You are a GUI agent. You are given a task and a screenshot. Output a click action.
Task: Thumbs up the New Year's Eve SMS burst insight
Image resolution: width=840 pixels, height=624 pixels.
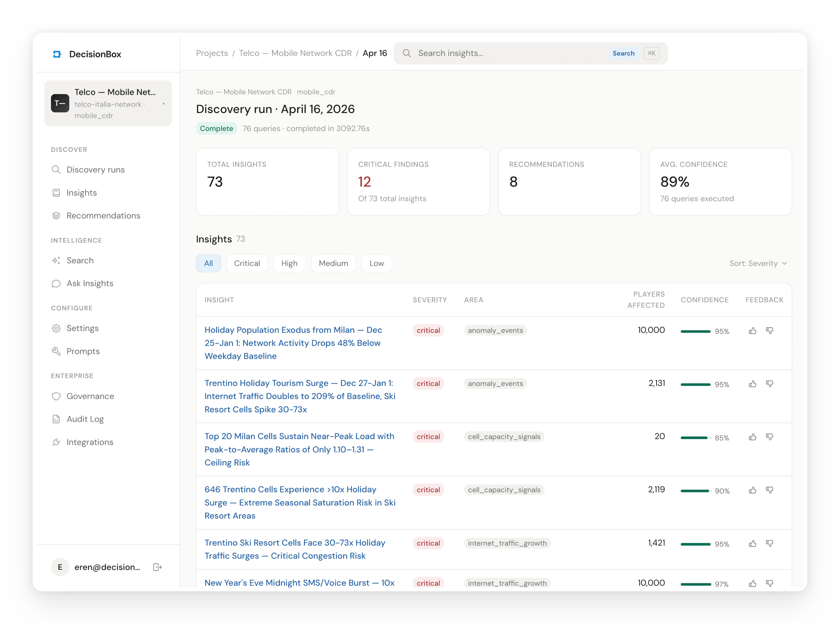click(752, 583)
